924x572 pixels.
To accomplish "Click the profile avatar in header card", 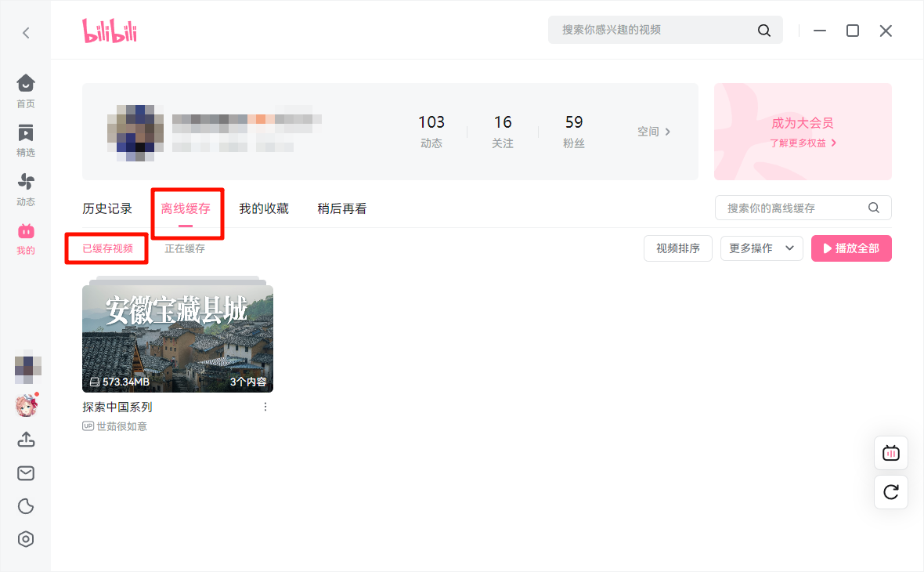I will click(x=135, y=132).
